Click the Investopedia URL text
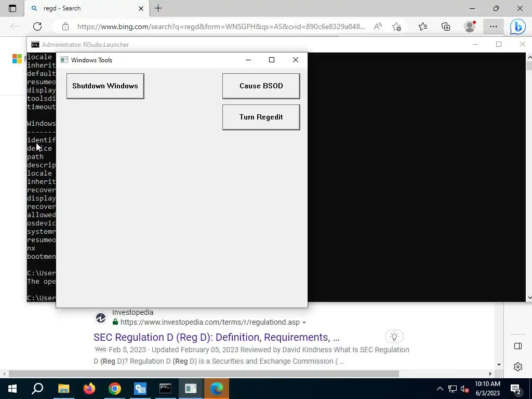 [210, 322]
